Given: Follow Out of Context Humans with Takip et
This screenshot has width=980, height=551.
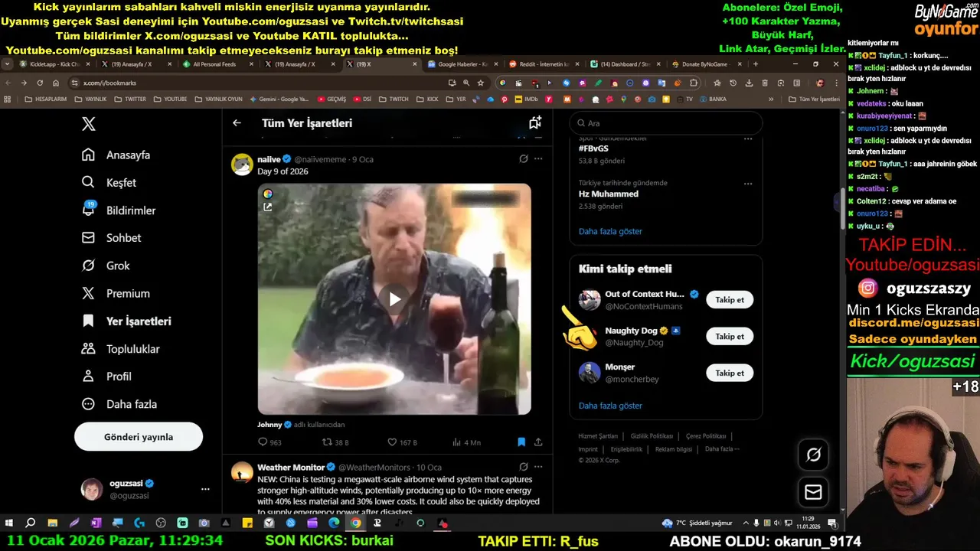Looking at the screenshot, I should 730,300.
